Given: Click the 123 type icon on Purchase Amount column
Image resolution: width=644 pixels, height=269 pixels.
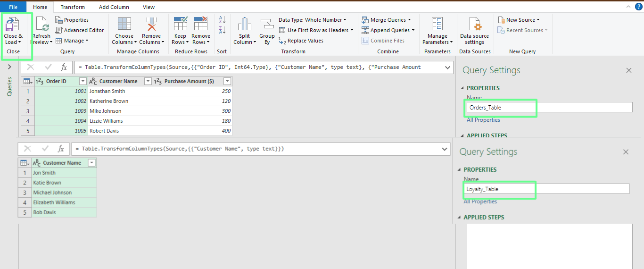Looking at the screenshot, I should click(x=158, y=81).
